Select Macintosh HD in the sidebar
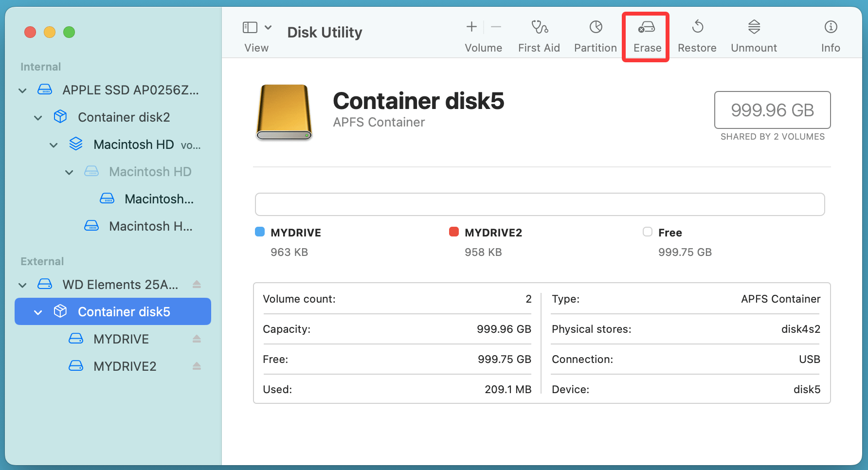Image resolution: width=868 pixels, height=470 pixels. [x=133, y=144]
